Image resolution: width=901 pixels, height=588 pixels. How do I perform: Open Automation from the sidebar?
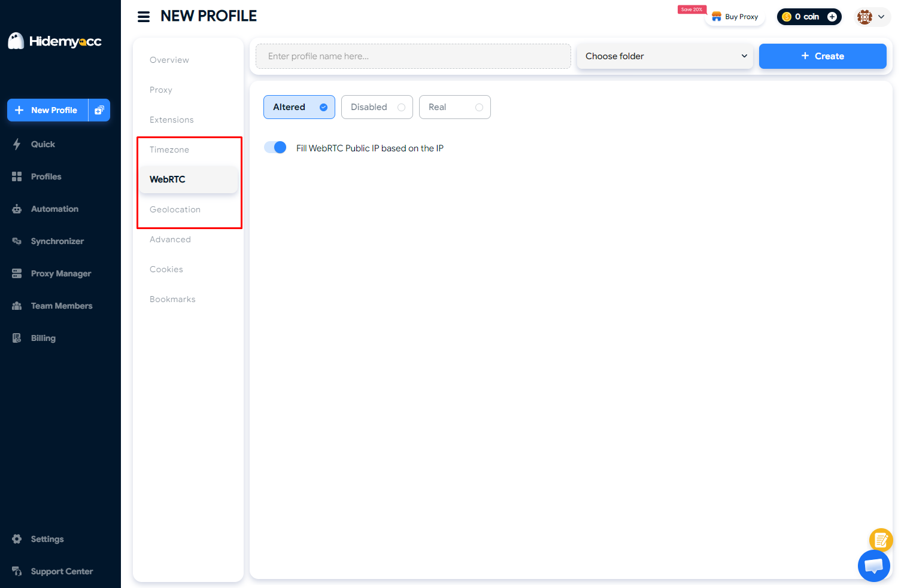54,209
